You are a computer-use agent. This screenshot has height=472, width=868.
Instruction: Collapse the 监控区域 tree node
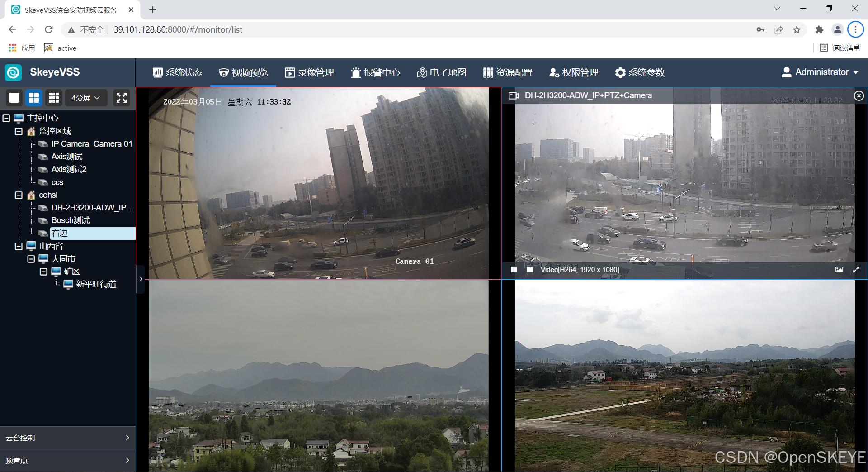coord(19,131)
